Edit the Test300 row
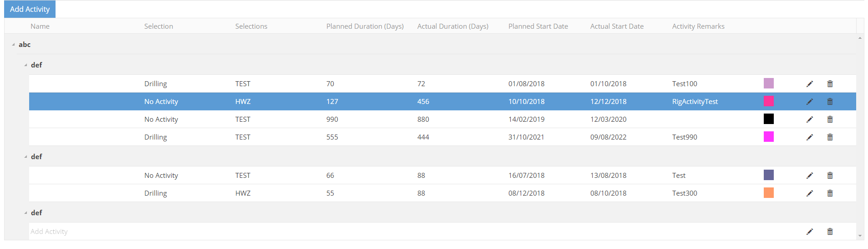The height and width of the screenshot is (249, 868). click(809, 193)
